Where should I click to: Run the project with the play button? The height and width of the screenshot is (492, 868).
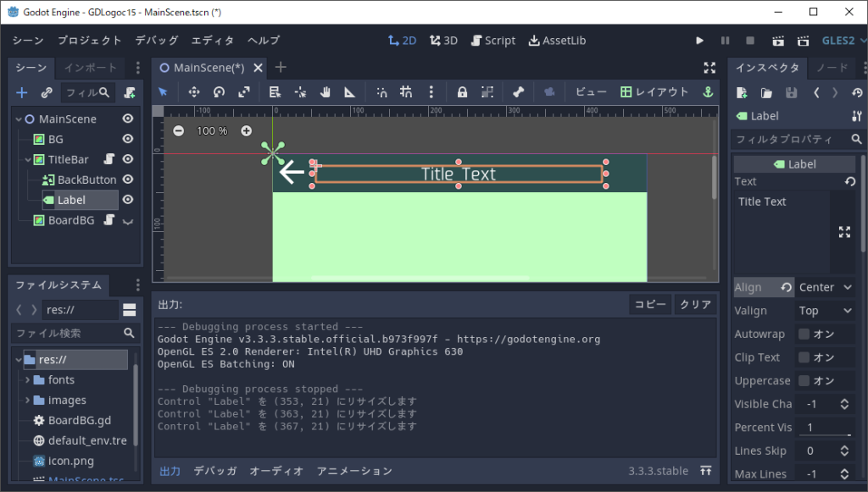point(698,40)
